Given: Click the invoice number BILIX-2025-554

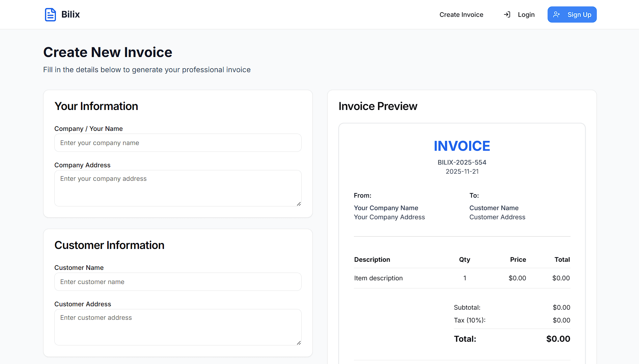Looking at the screenshot, I should coord(462,162).
